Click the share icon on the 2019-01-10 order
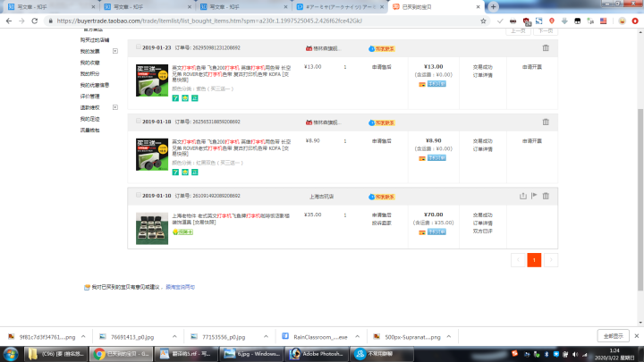644x362 pixels. 523,196
